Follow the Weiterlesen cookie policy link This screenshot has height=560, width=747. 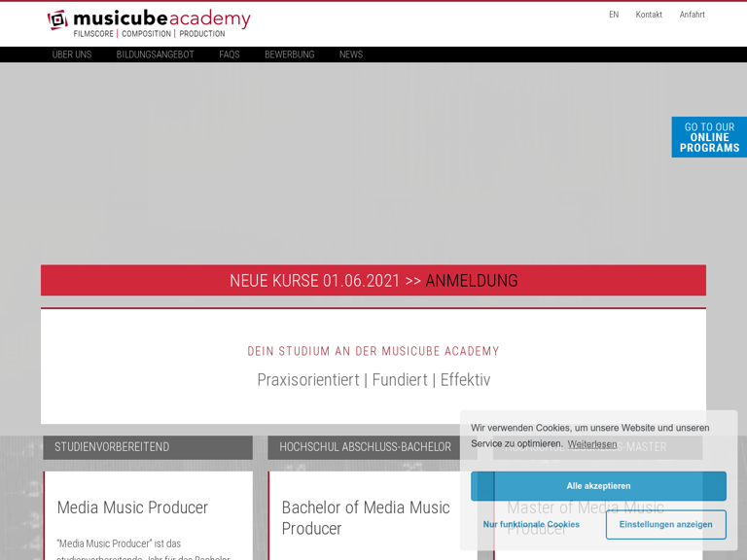tap(592, 444)
